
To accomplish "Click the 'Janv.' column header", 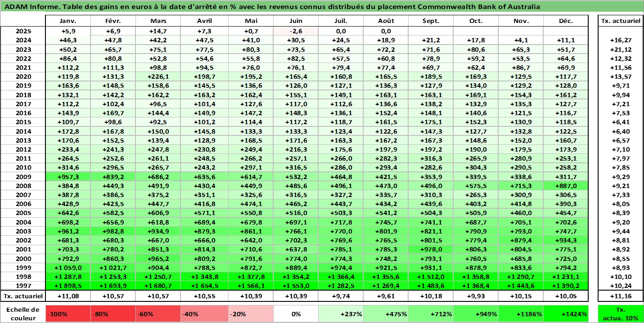I will point(68,21).
